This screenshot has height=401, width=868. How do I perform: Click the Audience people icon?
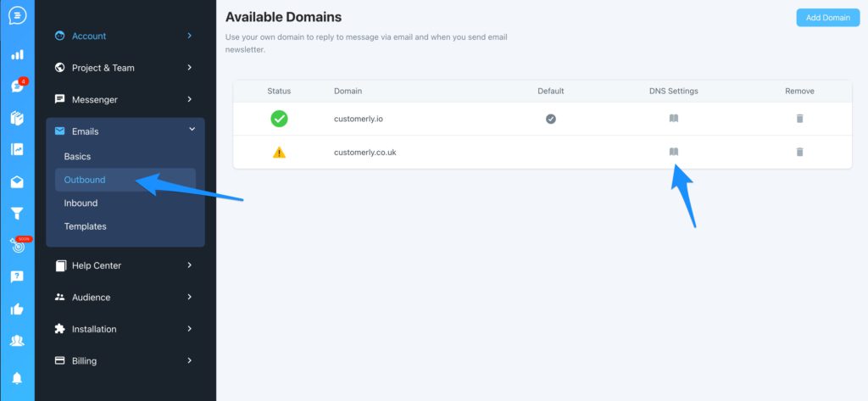coord(60,298)
